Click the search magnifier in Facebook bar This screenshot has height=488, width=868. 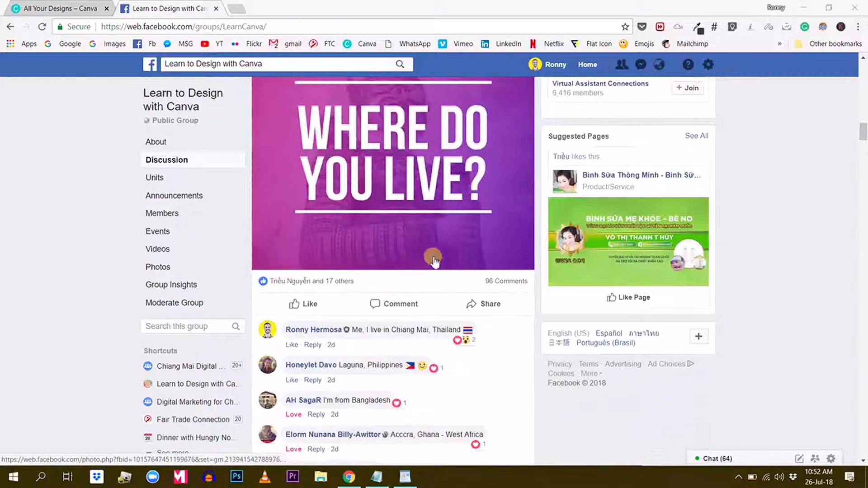(x=400, y=64)
